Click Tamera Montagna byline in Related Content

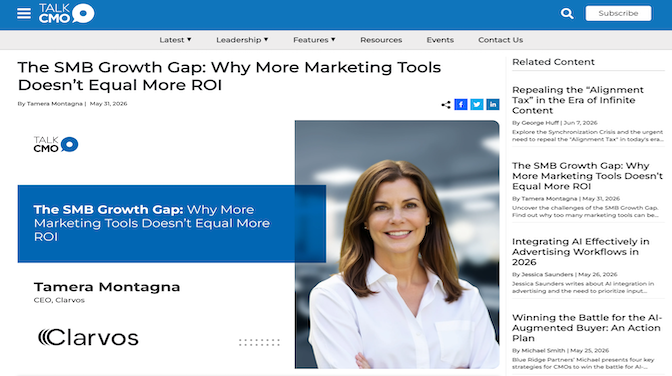549,199
